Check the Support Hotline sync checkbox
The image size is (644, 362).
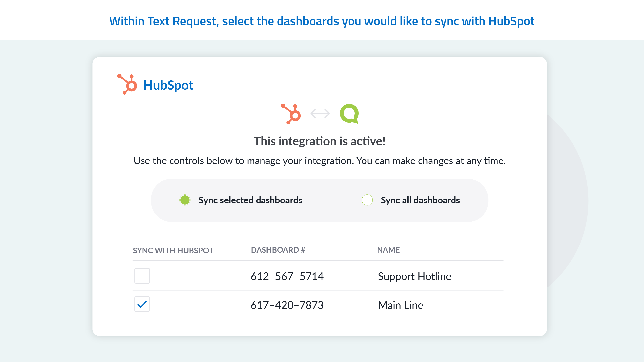click(142, 276)
